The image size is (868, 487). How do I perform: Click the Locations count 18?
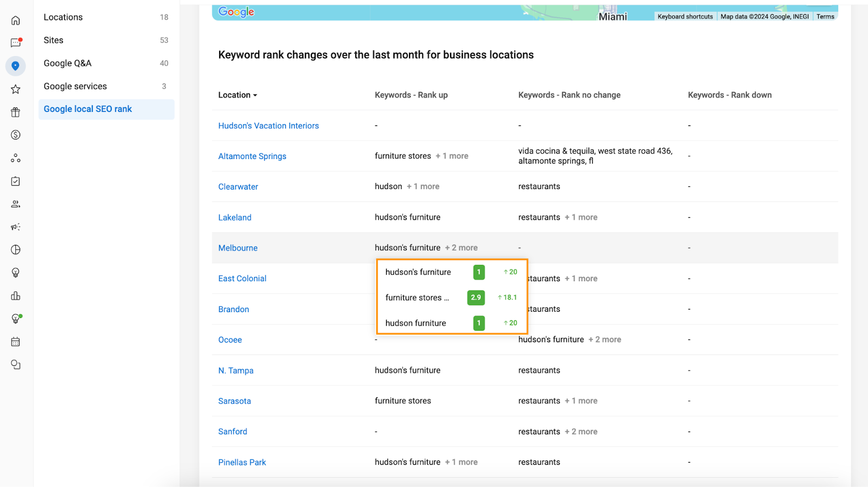pyautogui.click(x=164, y=17)
